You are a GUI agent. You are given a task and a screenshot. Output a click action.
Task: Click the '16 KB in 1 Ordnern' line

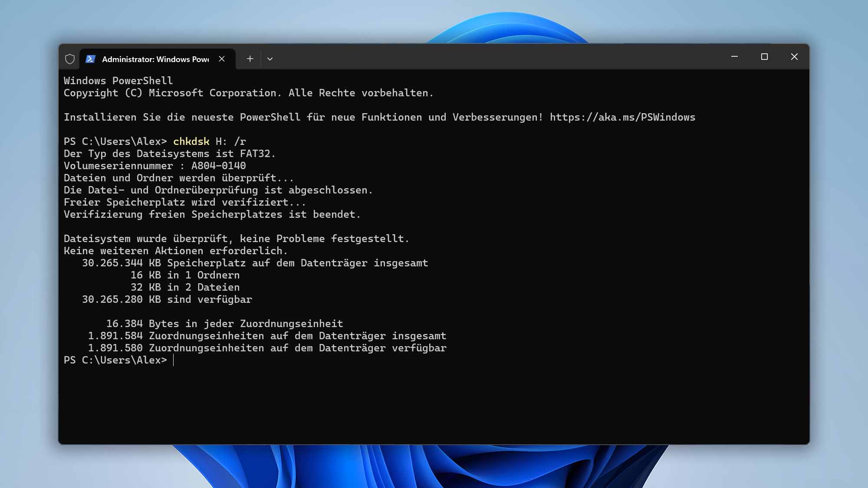[185, 275]
